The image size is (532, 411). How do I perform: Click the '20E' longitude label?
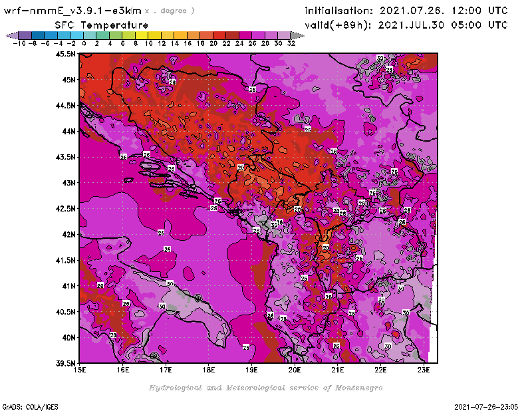coord(295,370)
